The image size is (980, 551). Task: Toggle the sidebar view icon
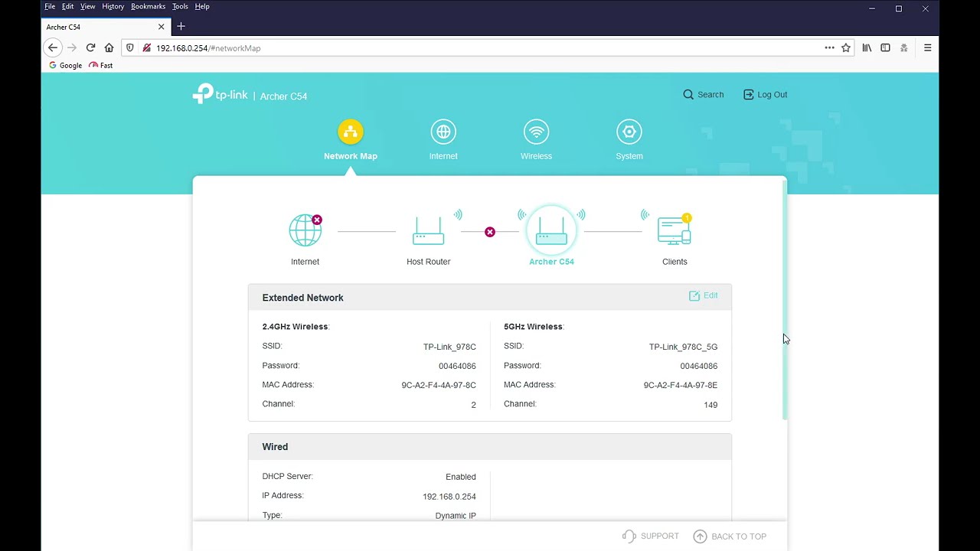point(885,47)
